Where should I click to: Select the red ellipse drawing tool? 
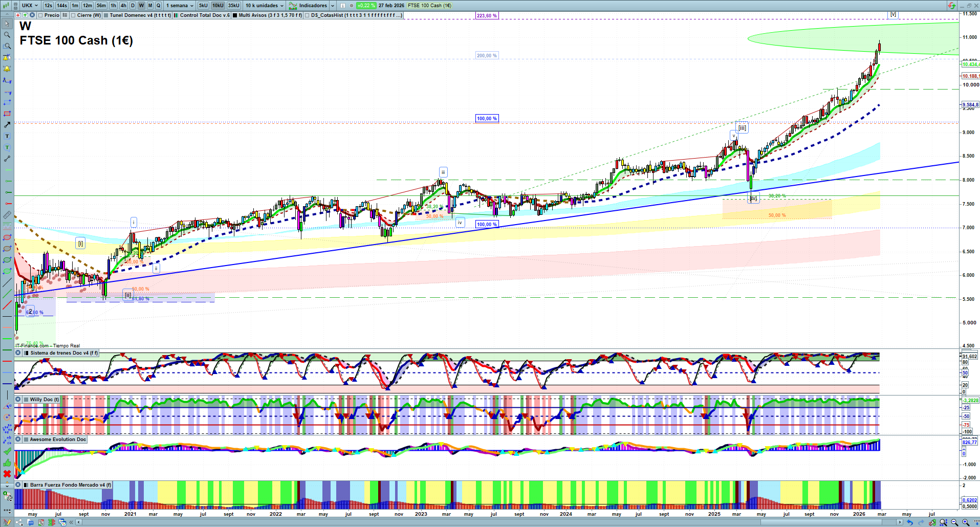[x=7, y=237]
